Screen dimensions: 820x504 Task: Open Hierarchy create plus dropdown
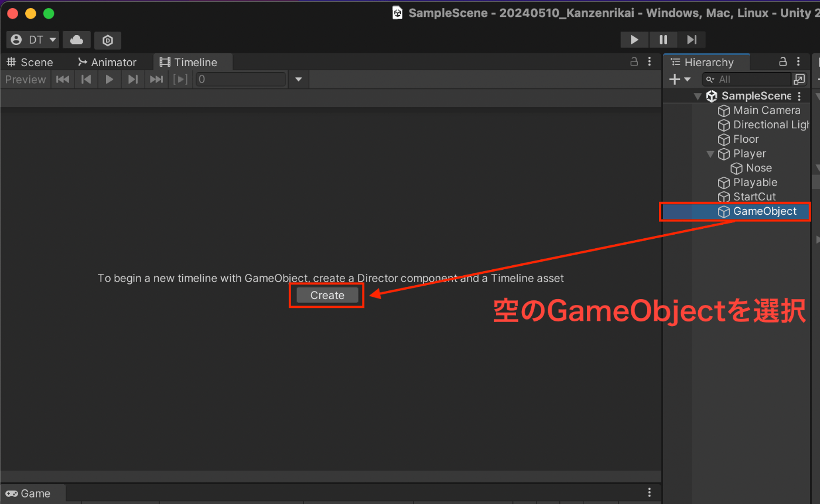[680, 79]
